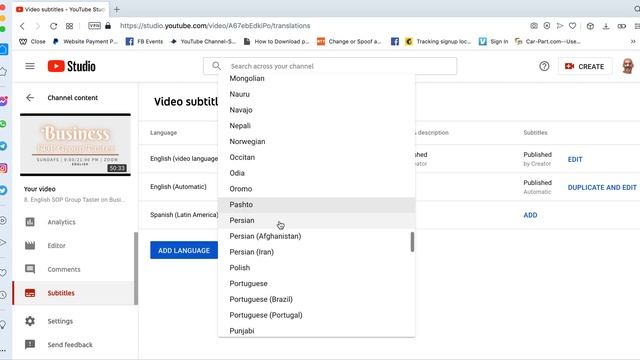Screen dimensions: 640x360
Task: Focus the Search across your channel field
Action: tap(330, 66)
